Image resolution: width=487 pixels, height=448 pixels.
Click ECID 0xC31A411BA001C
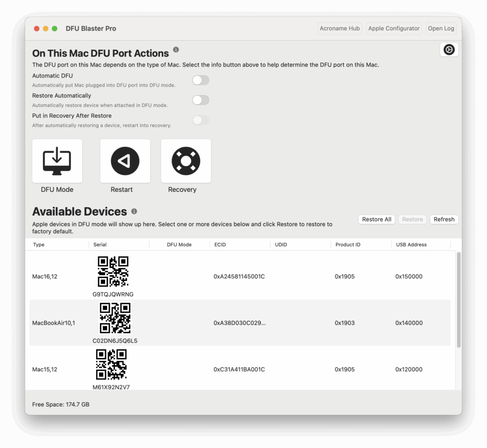pyautogui.click(x=239, y=370)
